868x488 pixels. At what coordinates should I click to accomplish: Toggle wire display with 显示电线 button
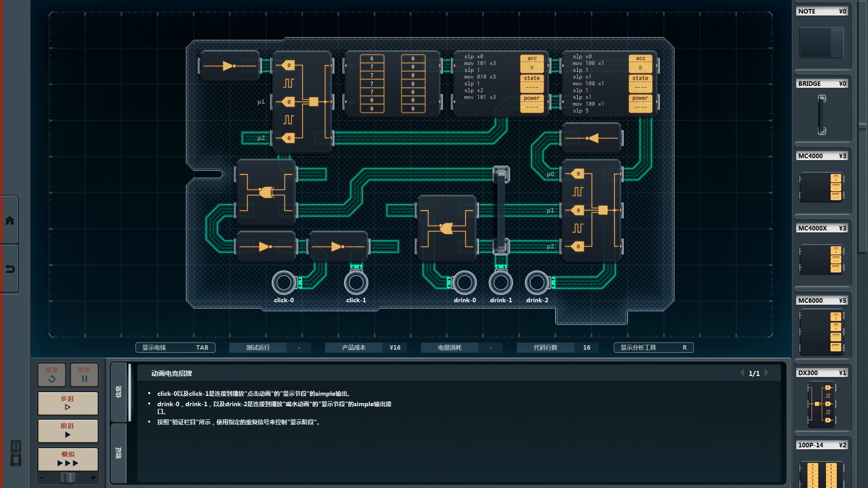click(175, 347)
